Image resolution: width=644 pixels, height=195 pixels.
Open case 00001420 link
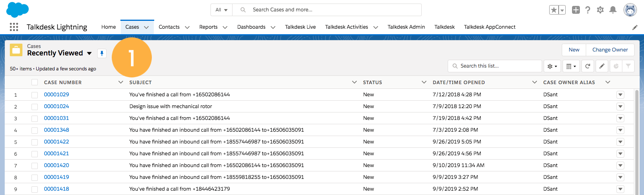[x=57, y=166]
